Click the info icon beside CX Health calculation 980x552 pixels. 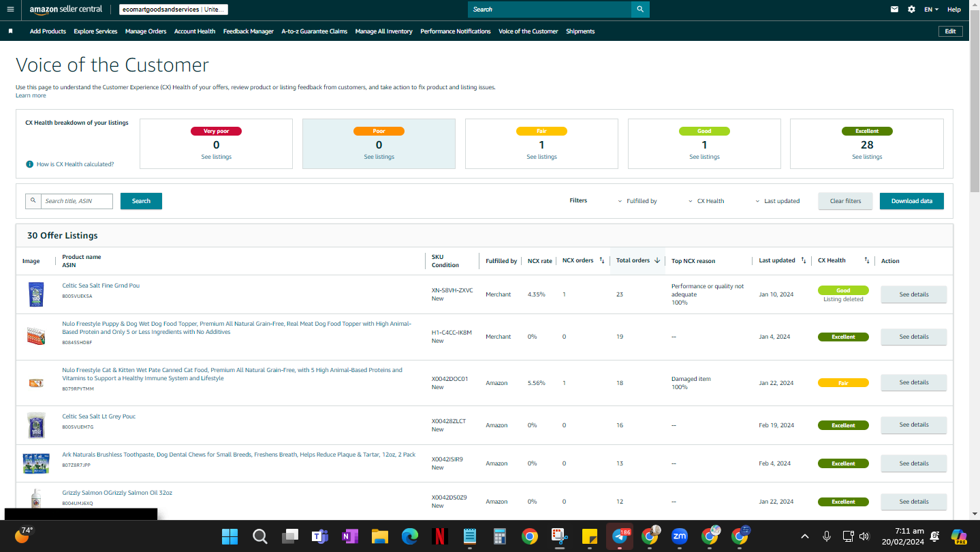coord(30,164)
